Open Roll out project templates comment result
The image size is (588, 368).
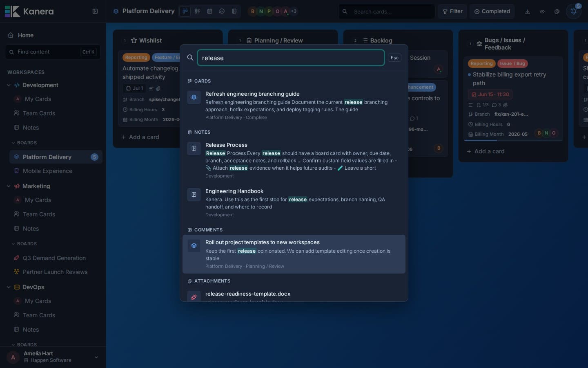pyautogui.click(x=294, y=254)
